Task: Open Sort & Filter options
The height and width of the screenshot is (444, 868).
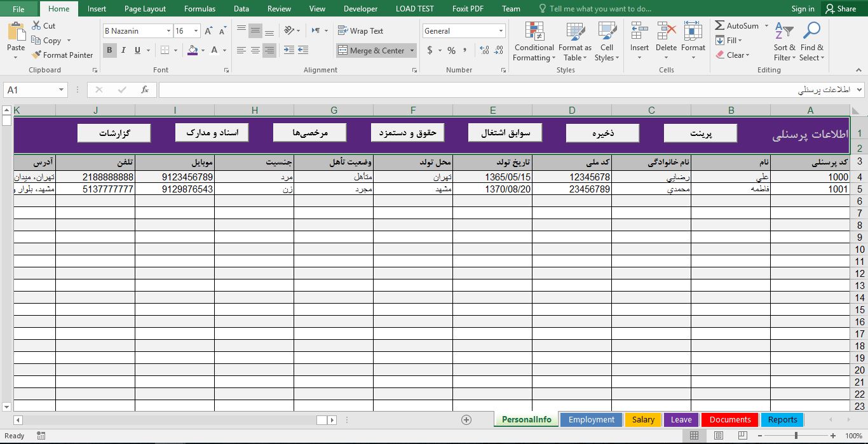Action: pos(784,43)
